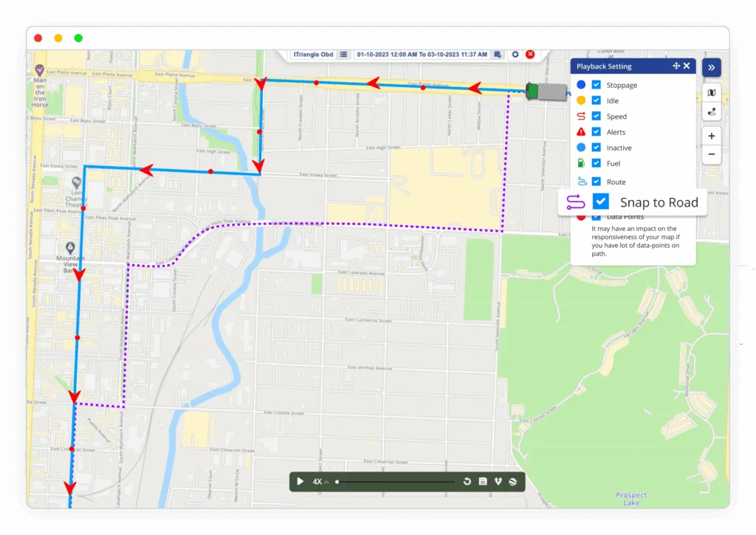Zoom out on the map
Viewport: 756px width, 535px height.
pyautogui.click(x=711, y=155)
